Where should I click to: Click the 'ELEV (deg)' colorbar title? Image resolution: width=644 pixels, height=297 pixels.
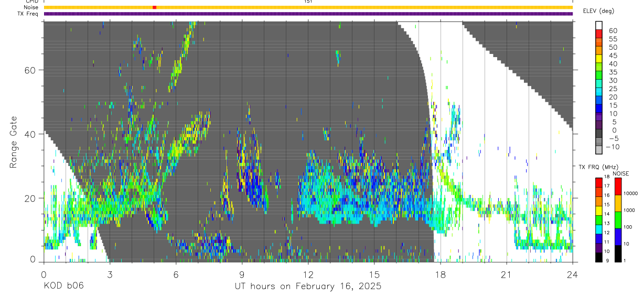click(598, 11)
